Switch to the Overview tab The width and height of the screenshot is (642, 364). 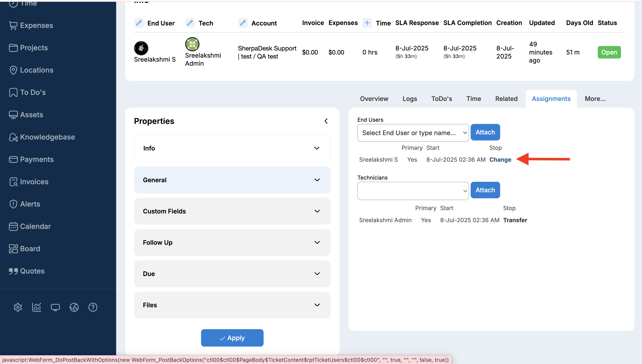tap(374, 99)
